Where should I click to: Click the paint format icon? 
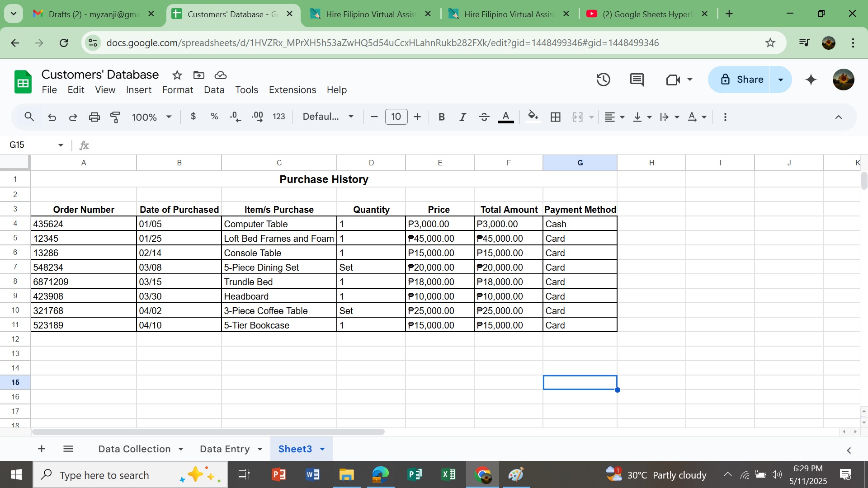[x=115, y=117]
